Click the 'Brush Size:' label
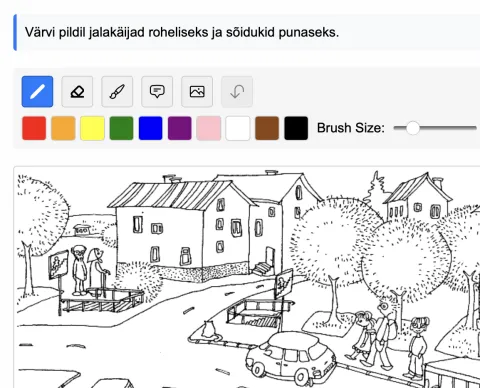This screenshot has width=480, height=388. click(x=351, y=128)
